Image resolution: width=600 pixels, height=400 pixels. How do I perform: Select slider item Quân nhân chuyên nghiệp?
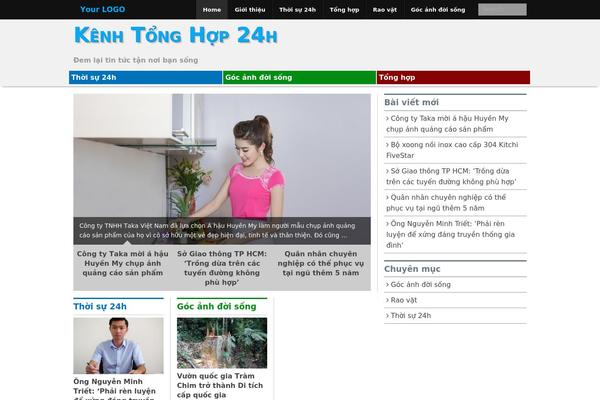[321, 263]
